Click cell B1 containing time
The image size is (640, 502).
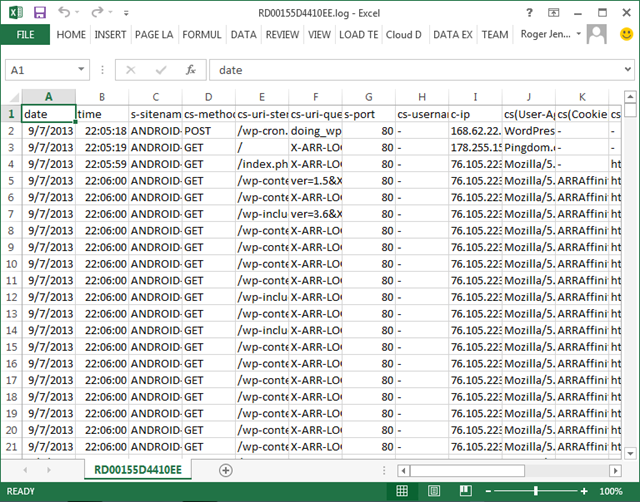tap(102, 114)
